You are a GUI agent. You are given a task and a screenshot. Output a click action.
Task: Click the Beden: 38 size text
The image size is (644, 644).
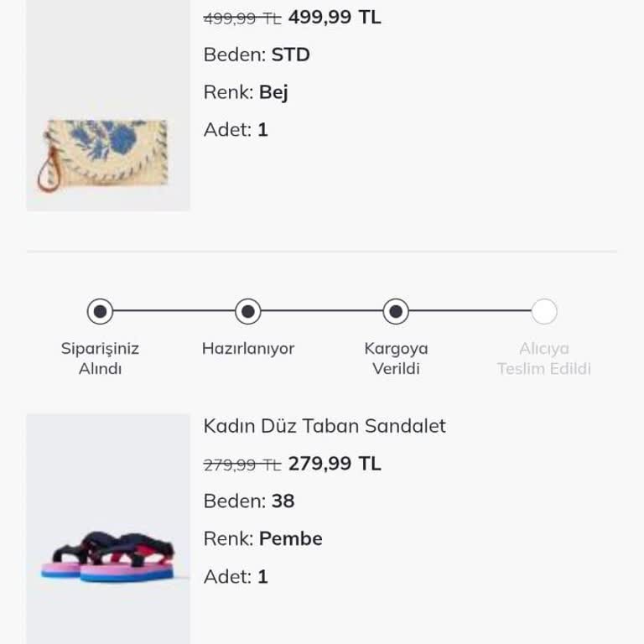click(249, 501)
